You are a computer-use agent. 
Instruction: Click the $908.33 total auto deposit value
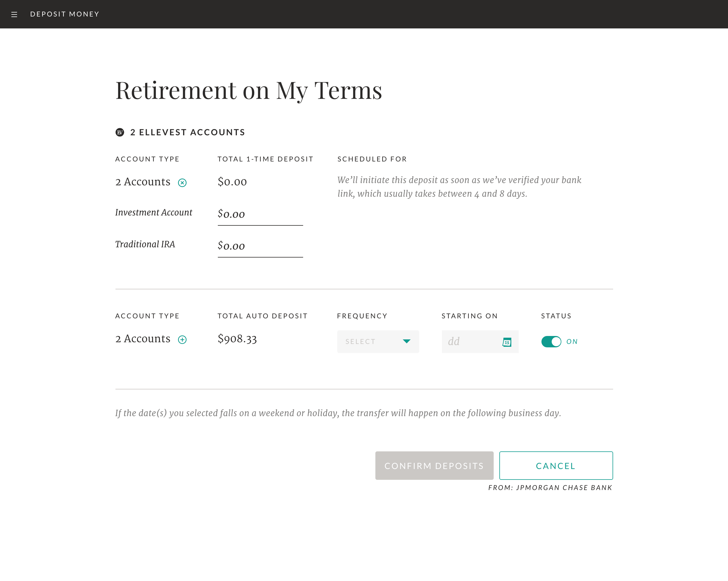237,339
